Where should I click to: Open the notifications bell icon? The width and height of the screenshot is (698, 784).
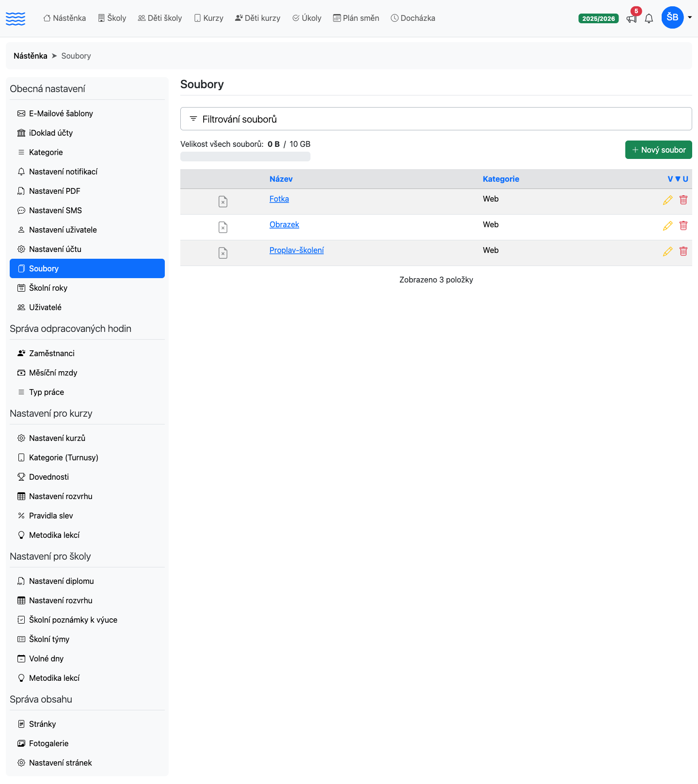(649, 18)
